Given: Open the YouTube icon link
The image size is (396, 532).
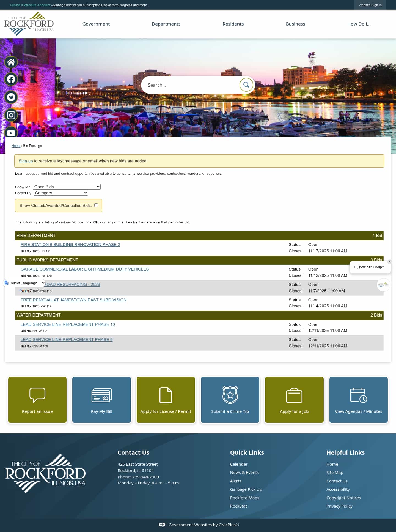Looking at the screenshot, I should pyautogui.click(x=11, y=132).
